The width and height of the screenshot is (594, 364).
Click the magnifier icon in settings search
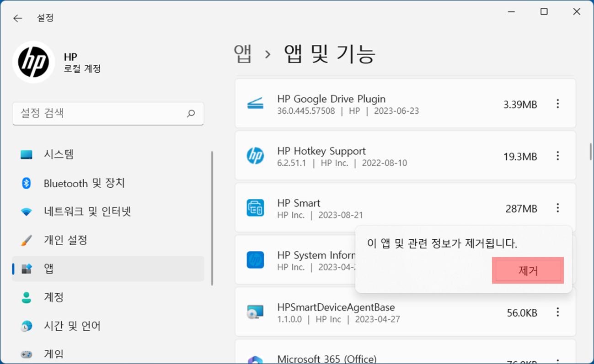[191, 113]
